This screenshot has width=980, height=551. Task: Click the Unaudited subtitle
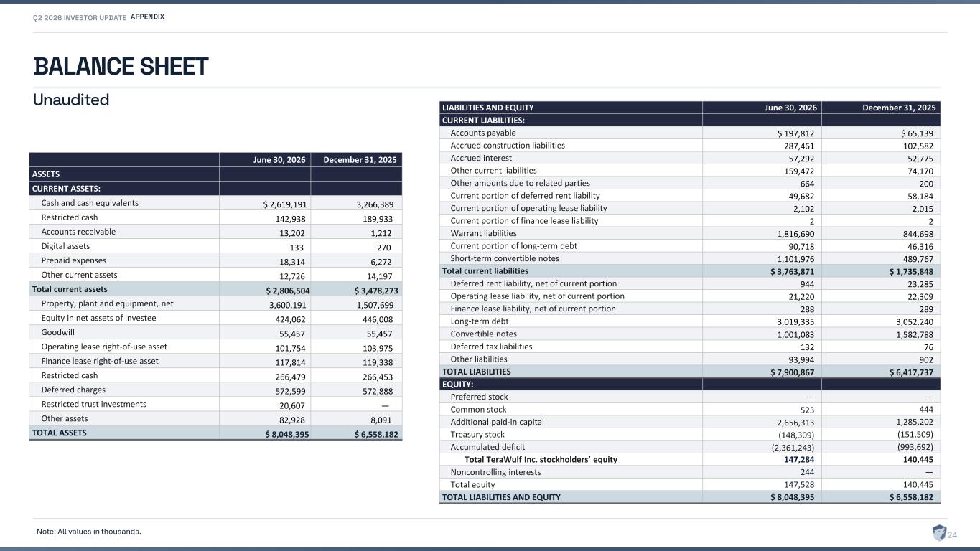71,100
